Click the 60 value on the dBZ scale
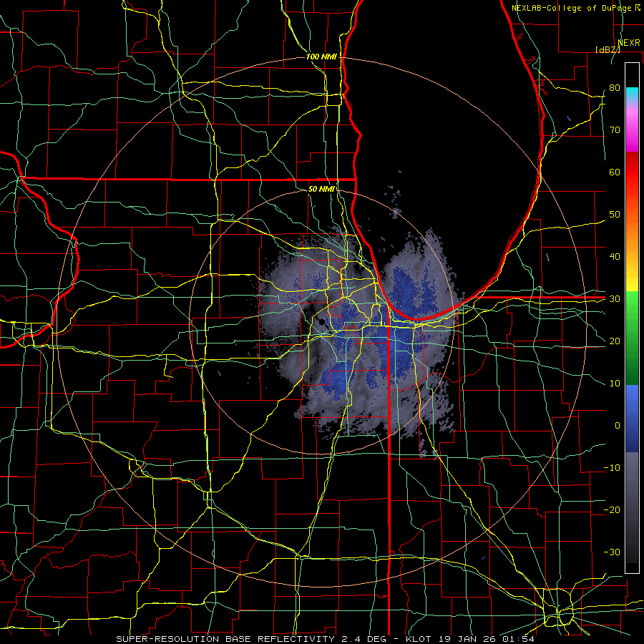This screenshot has height=644, width=644. point(615,172)
